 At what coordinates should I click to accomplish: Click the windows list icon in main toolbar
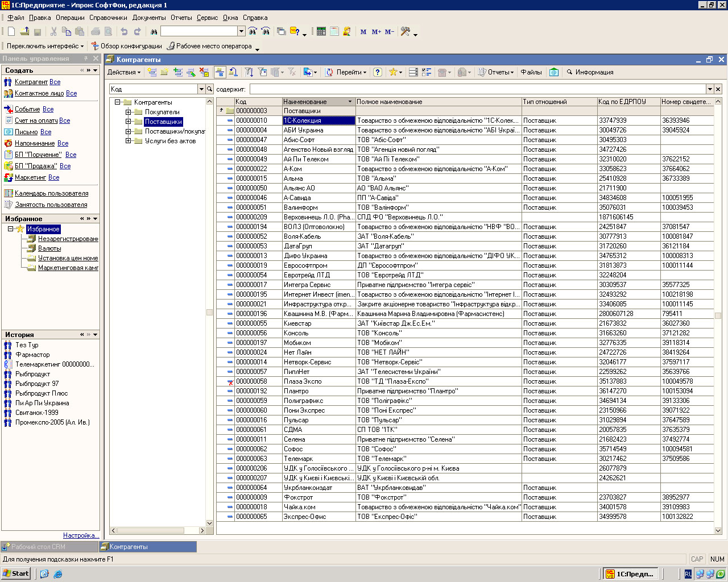pyautogui.click(x=281, y=31)
